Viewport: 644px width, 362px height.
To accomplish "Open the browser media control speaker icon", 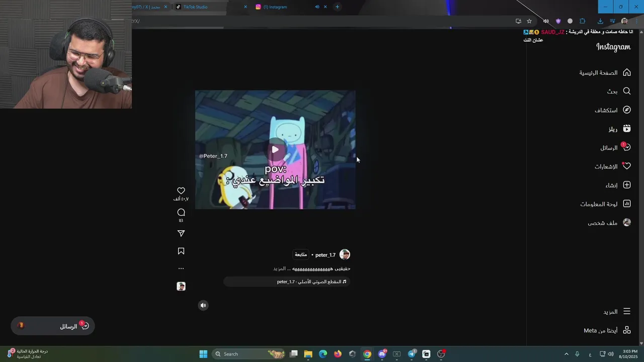I will click(546, 21).
